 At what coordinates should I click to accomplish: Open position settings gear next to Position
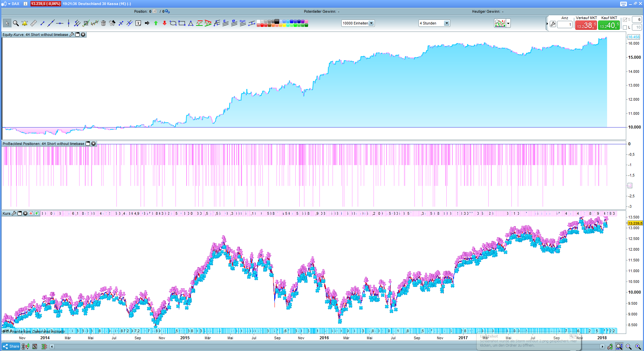tap(167, 11)
